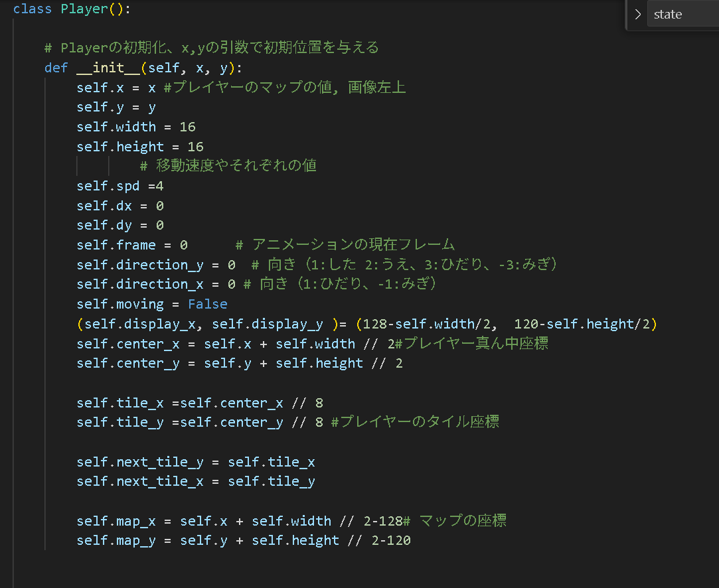The image size is (719, 588).
Task: Click the self.direction_y assignment line
Action: (317, 264)
